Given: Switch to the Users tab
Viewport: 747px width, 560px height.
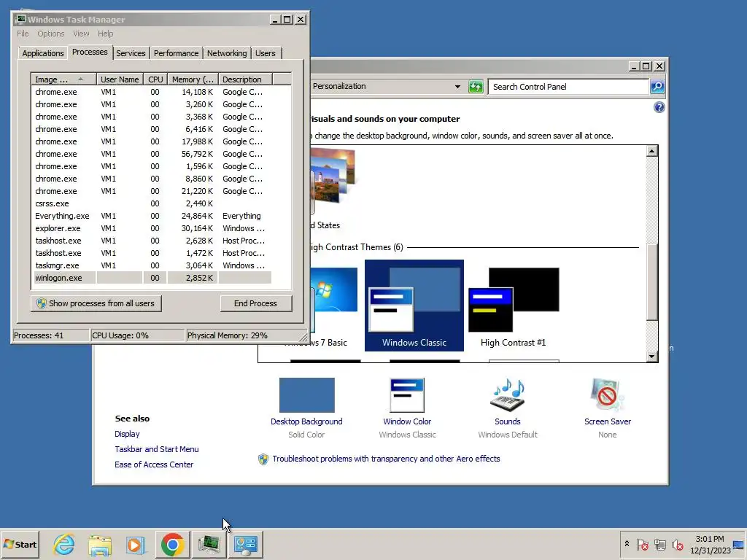Looking at the screenshot, I should click(x=266, y=53).
